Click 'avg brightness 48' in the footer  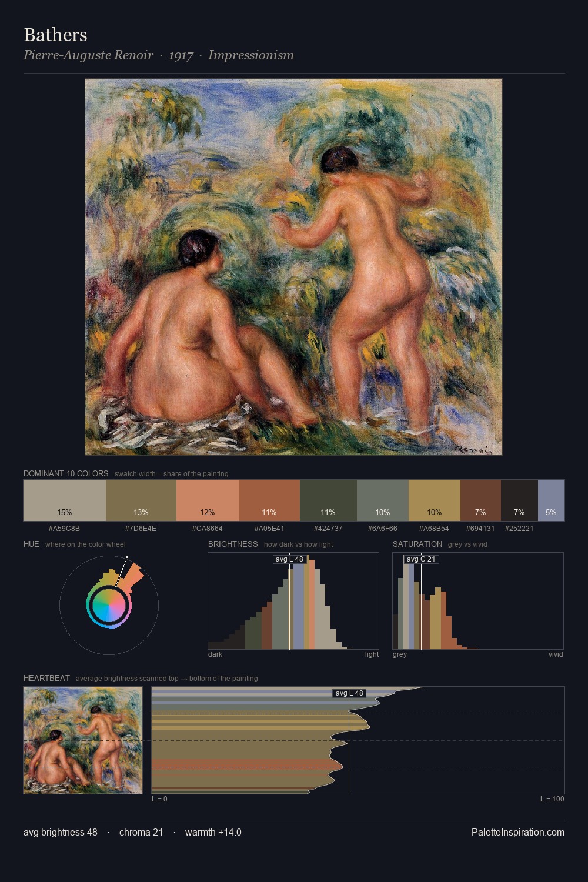[61, 833]
